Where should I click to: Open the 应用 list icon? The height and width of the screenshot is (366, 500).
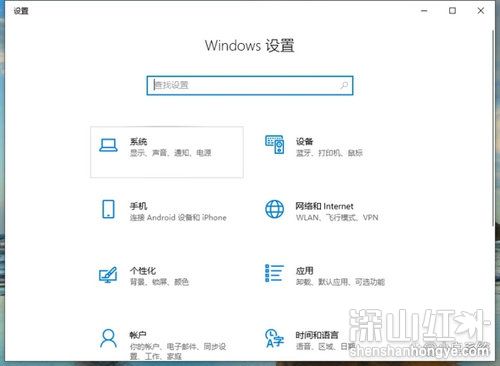point(274,273)
